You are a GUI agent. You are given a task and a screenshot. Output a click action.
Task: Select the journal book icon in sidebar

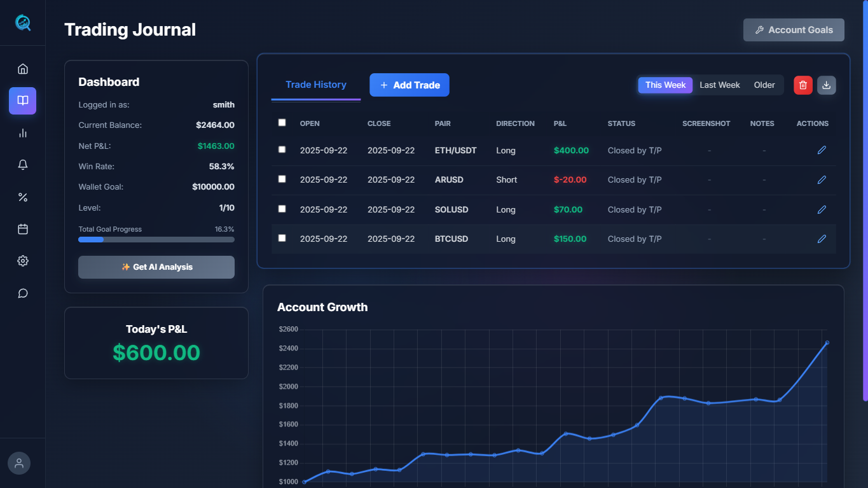click(x=23, y=101)
